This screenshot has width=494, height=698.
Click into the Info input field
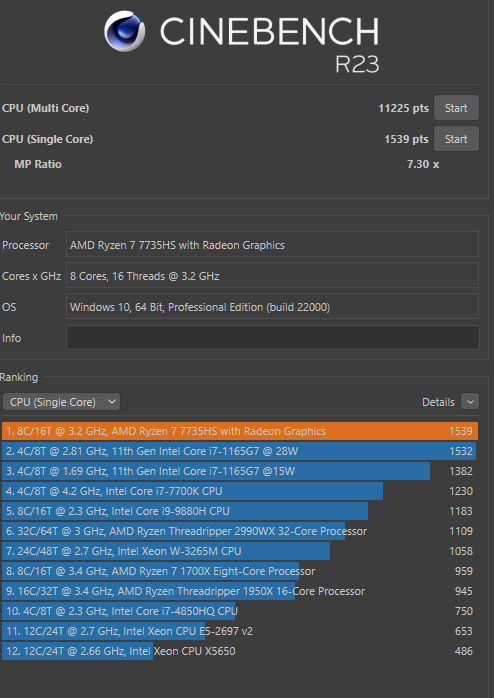[272, 338]
